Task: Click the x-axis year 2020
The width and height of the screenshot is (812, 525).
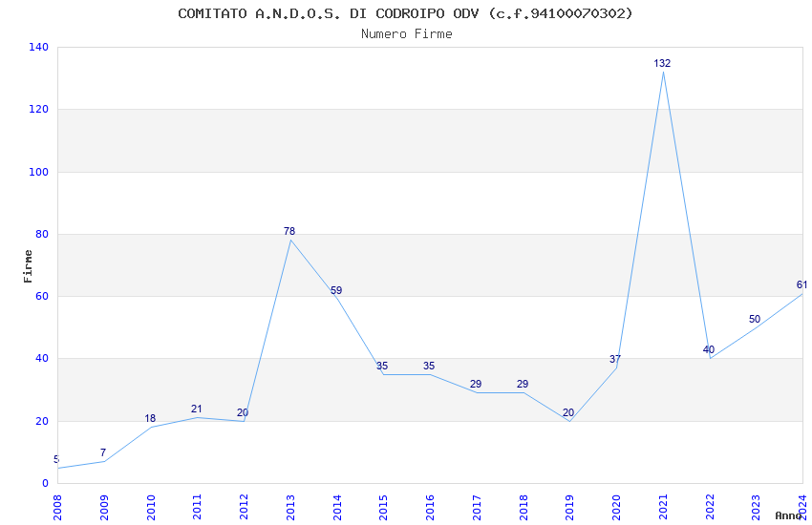Action: tap(616, 507)
